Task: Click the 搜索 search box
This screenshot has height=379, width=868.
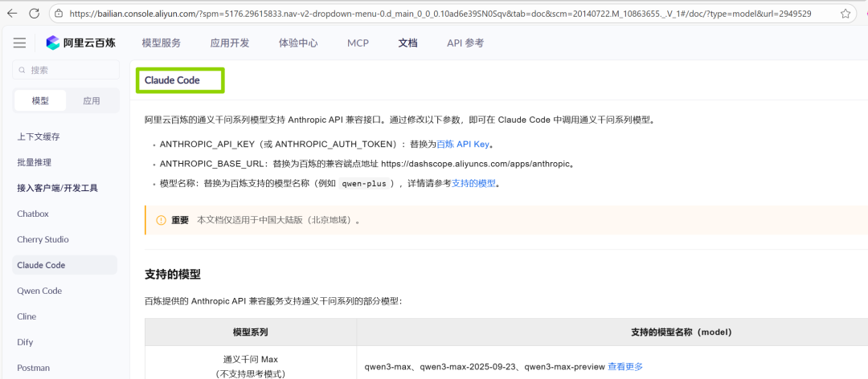Action: pos(66,71)
